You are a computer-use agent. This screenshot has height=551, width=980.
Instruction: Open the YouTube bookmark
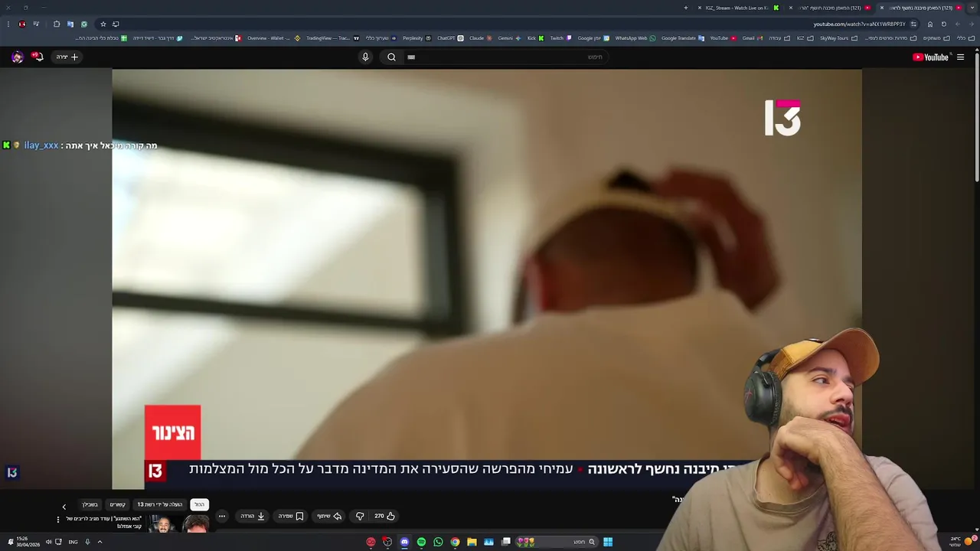pyautogui.click(x=723, y=37)
